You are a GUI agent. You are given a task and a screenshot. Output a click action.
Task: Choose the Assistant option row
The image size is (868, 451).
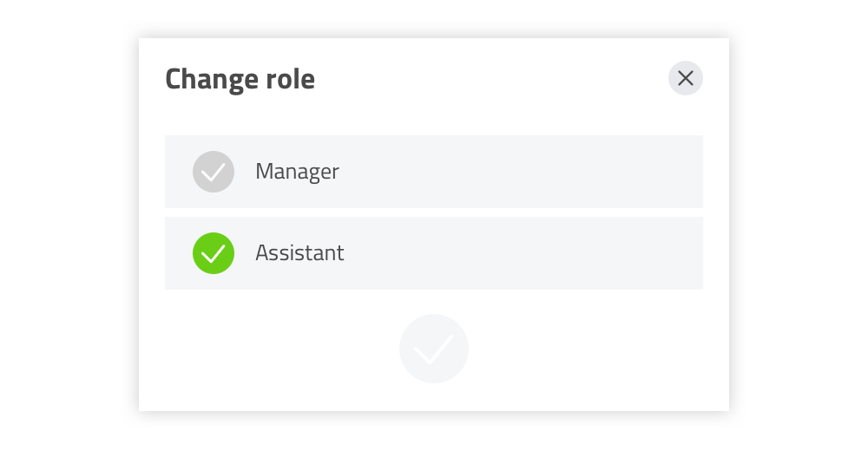coord(434,253)
